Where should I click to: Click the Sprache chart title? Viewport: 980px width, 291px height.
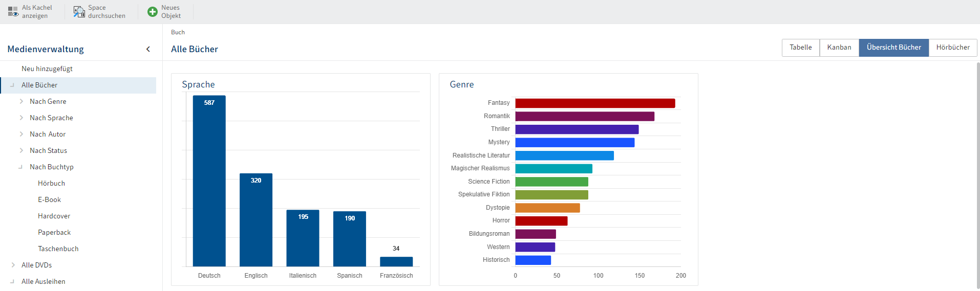(198, 84)
